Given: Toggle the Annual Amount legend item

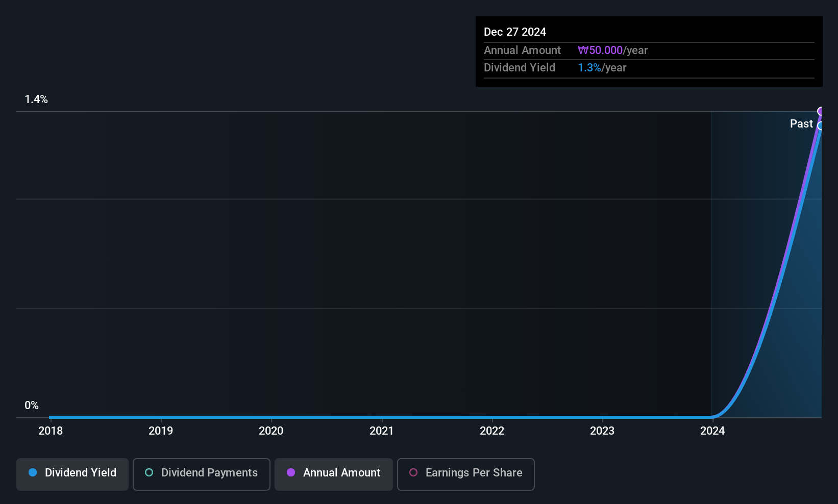Looking at the screenshot, I should [333, 473].
